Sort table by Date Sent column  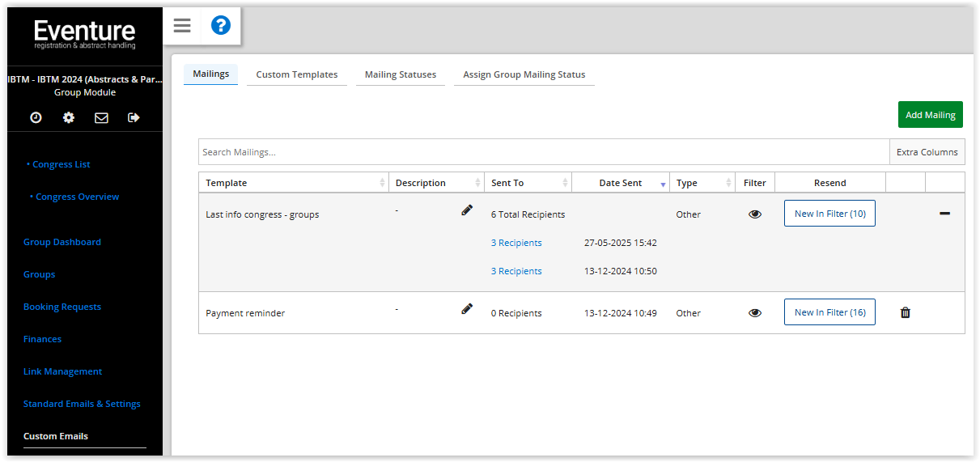[x=621, y=183]
